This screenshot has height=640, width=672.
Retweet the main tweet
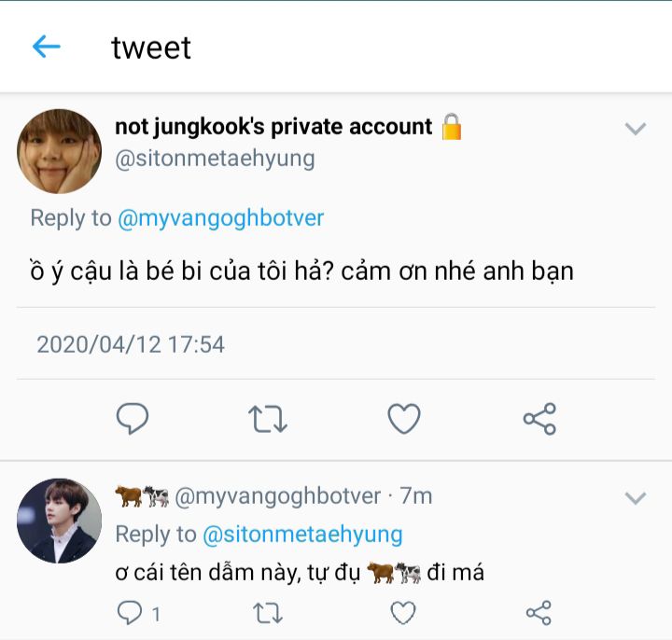tap(268, 419)
